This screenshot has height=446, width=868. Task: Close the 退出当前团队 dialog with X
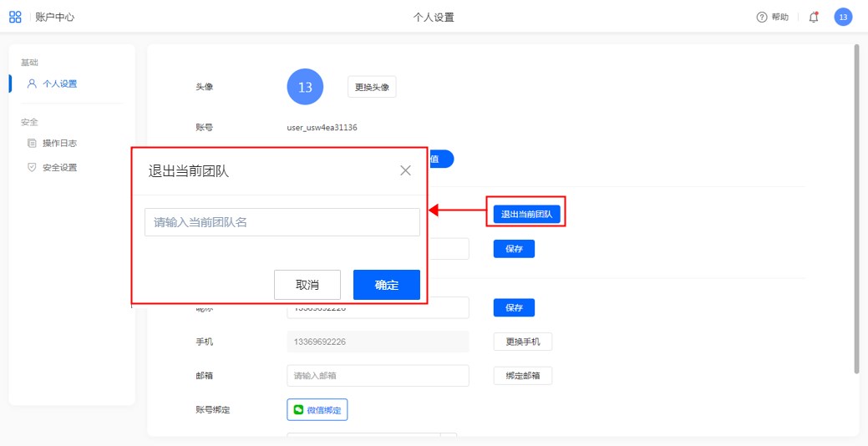(405, 170)
